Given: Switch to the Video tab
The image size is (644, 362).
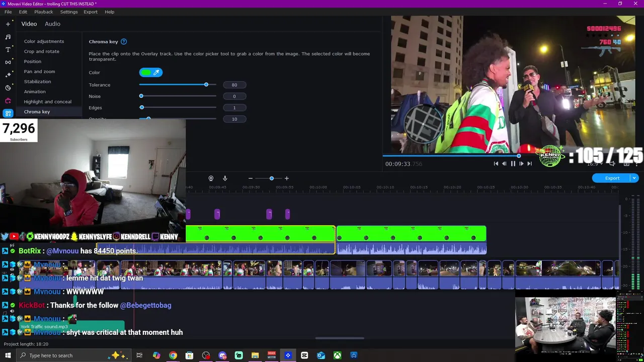Looking at the screenshot, I should (x=29, y=24).
